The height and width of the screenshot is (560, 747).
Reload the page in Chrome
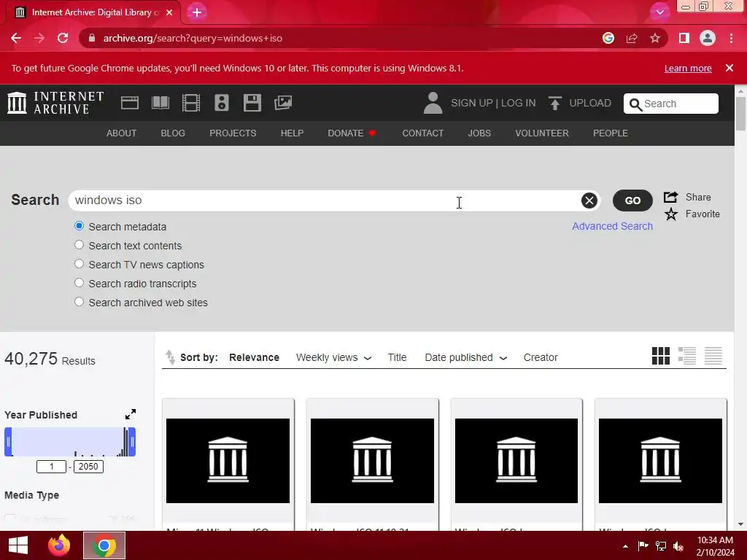click(63, 38)
